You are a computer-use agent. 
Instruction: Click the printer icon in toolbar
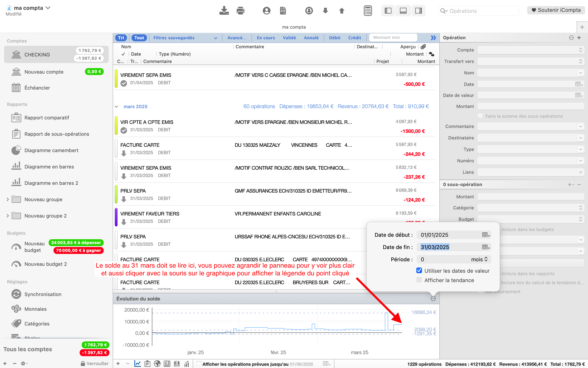click(240, 11)
